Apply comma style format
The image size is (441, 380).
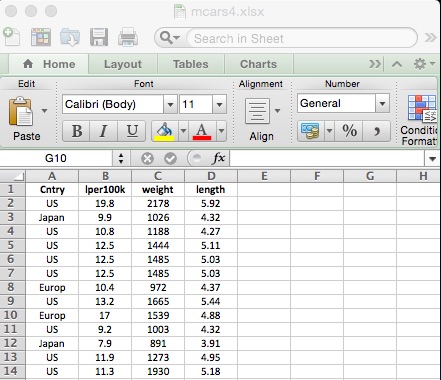click(376, 131)
